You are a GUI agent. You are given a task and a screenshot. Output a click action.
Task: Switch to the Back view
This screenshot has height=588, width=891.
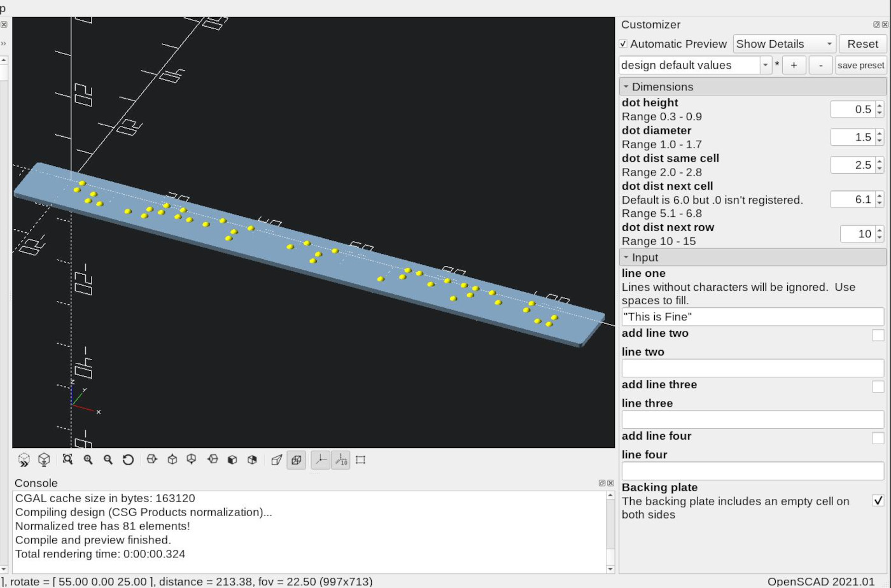253,459
